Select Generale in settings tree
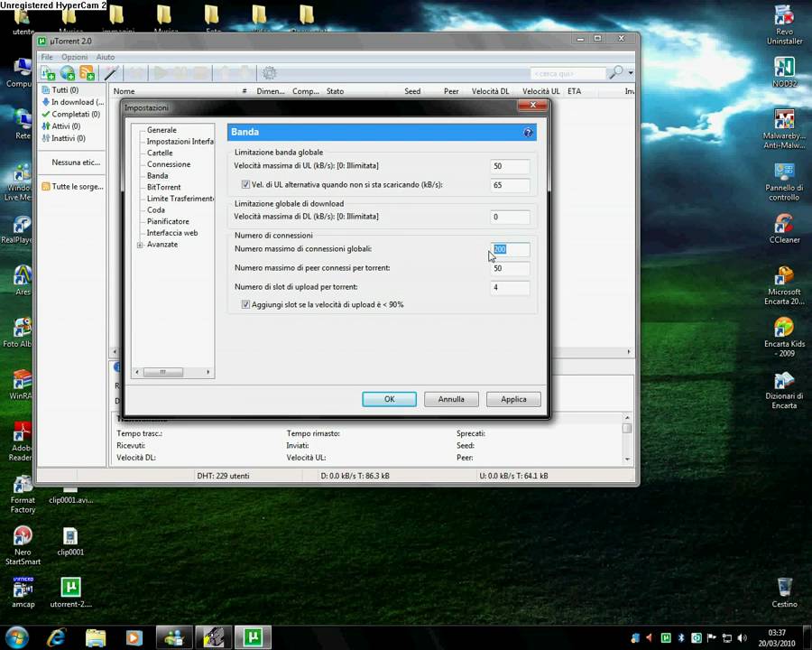This screenshot has height=650, width=812. (161, 130)
